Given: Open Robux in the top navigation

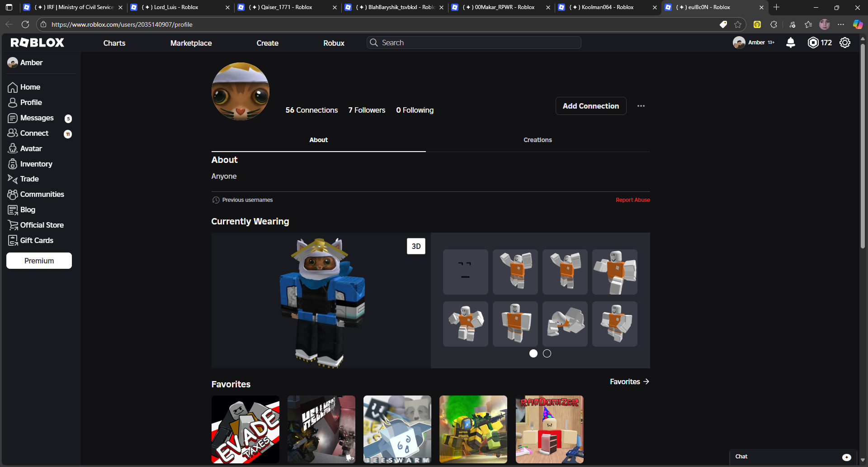Looking at the screenshot, I should [334, 43].
